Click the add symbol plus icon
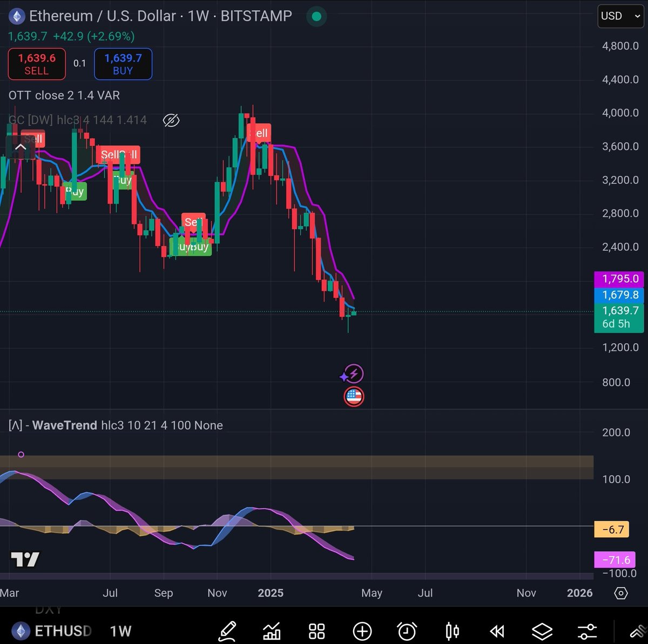The width and height of the screenshot is (648, 644). point(362,631)
